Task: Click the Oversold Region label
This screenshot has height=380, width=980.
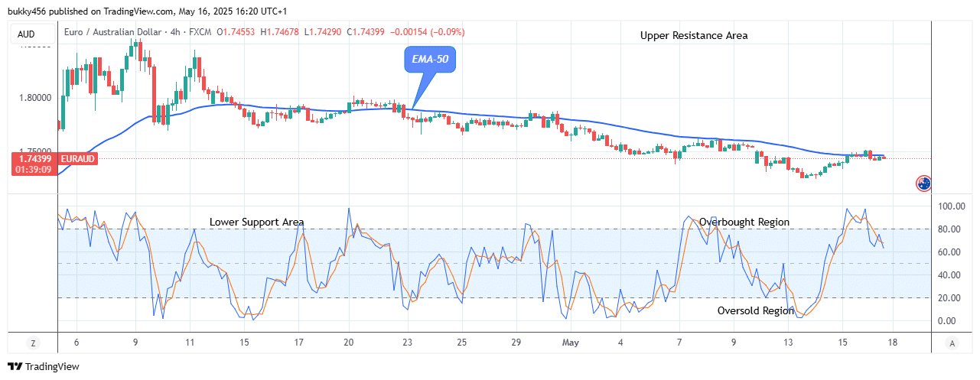Action: [x=756, y=310]
